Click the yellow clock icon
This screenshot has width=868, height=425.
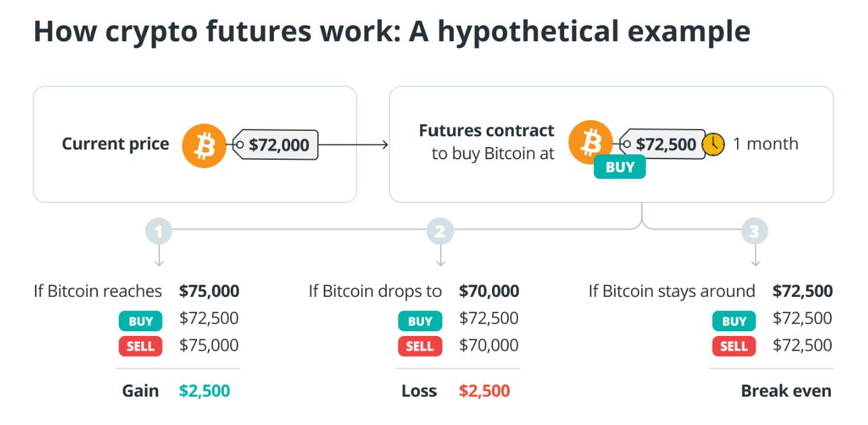(x=713, y=144)
